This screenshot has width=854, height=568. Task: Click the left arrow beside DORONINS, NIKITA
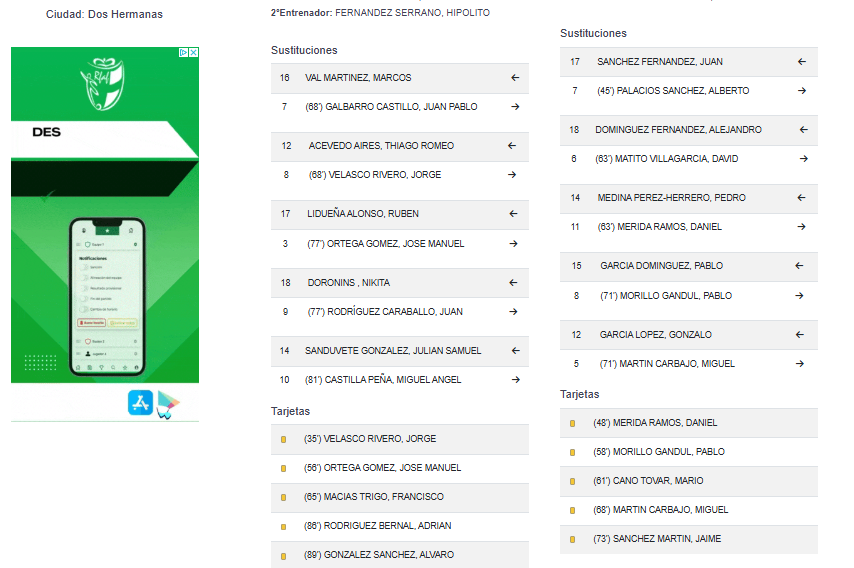pos(513,283)
